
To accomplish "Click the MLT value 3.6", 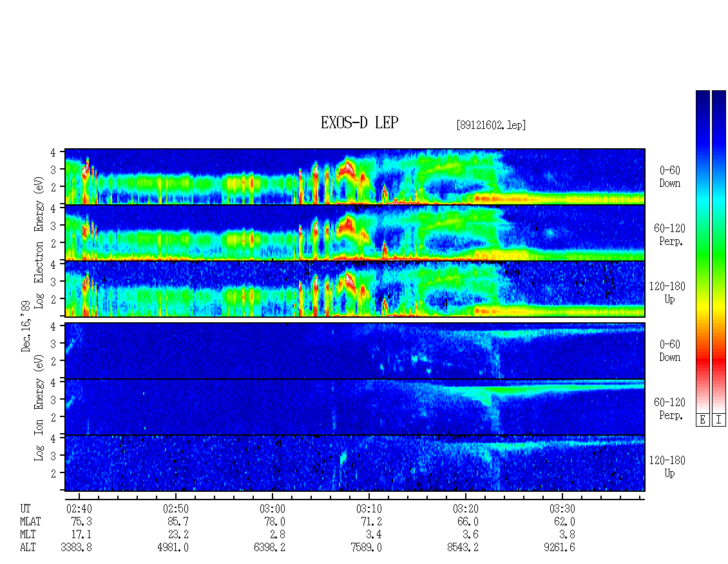I will 470,535.
